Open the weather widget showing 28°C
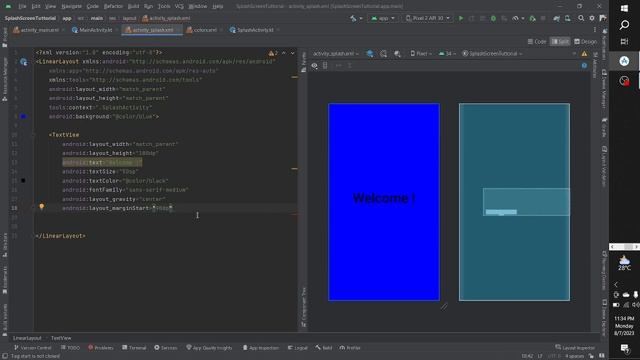This screenshot has width=640, height=360. [x=624, y=263]
